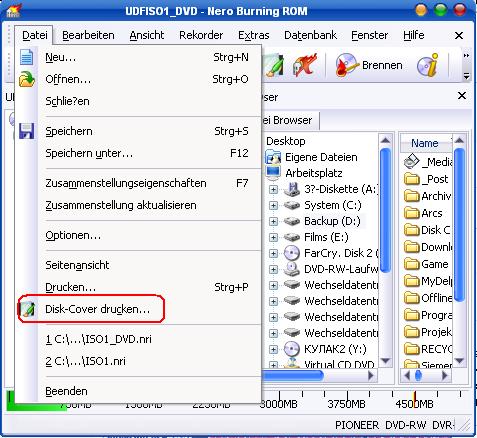Click the file list scroll up arrow

459,140
